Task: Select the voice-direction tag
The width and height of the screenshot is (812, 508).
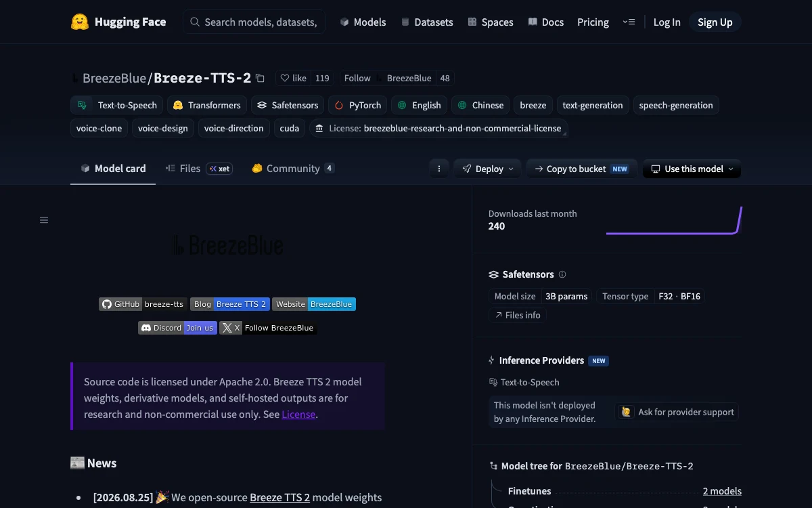Action: (x=234, y=128)
